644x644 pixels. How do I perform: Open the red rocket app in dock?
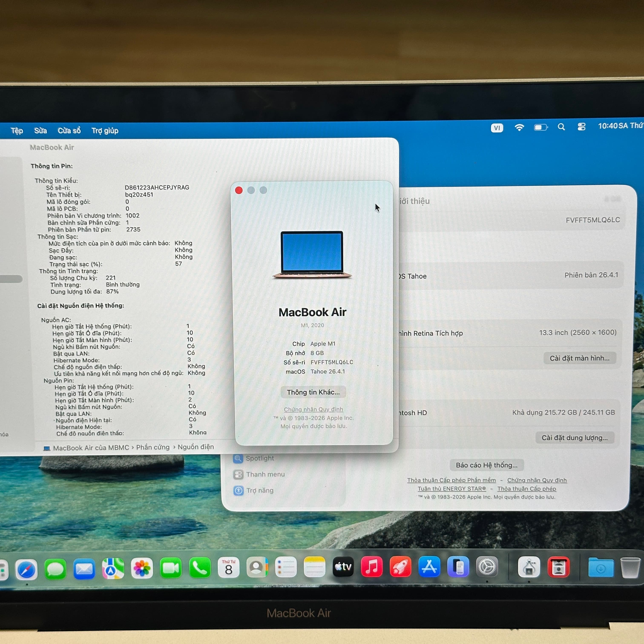click(x=400, y=566)
